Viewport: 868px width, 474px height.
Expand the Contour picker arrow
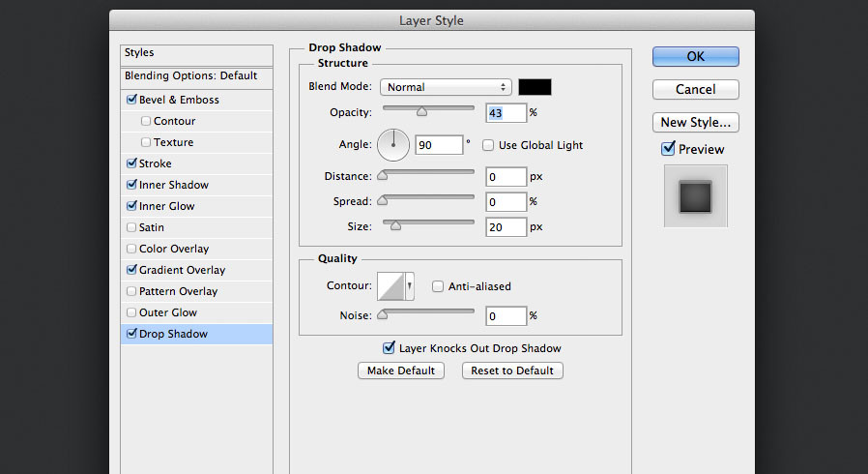click(410, 286)
